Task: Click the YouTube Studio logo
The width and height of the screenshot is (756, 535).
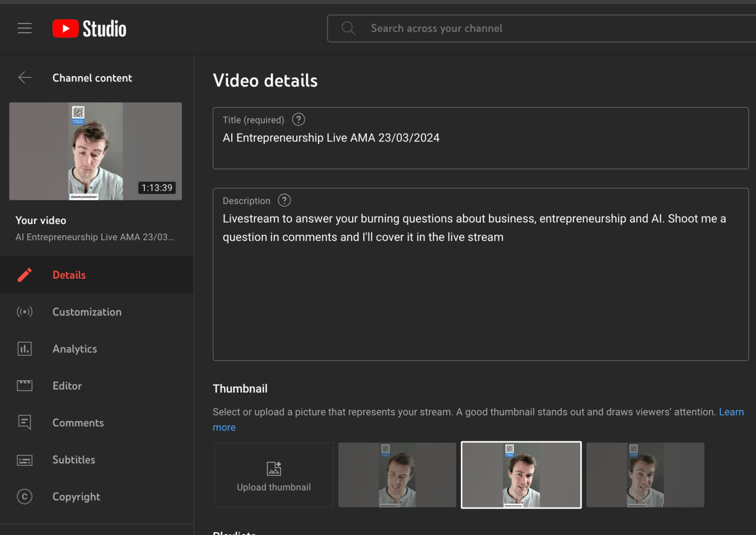Action: coord(90,28)
